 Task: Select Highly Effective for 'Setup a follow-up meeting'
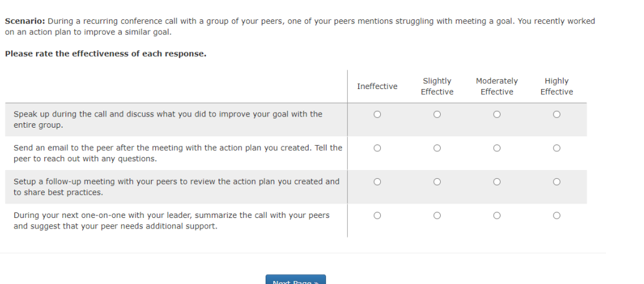point(557,182)
